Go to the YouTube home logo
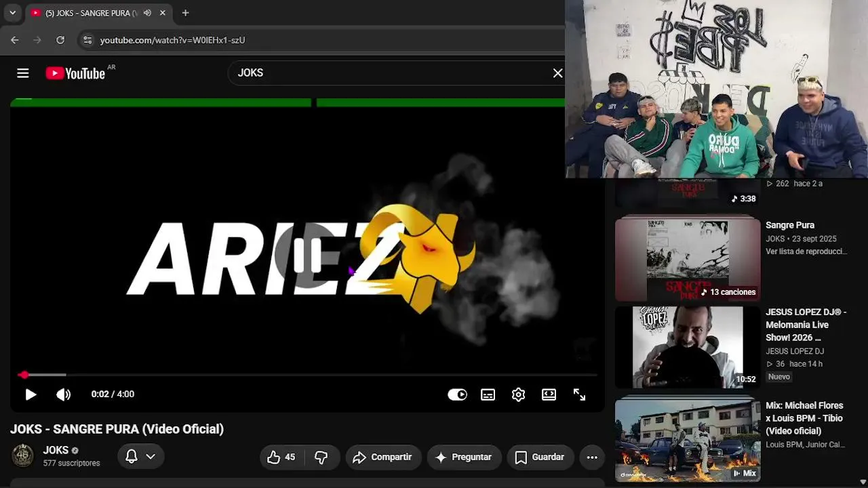This screenshot has height=488, width=868. [75, 73]
